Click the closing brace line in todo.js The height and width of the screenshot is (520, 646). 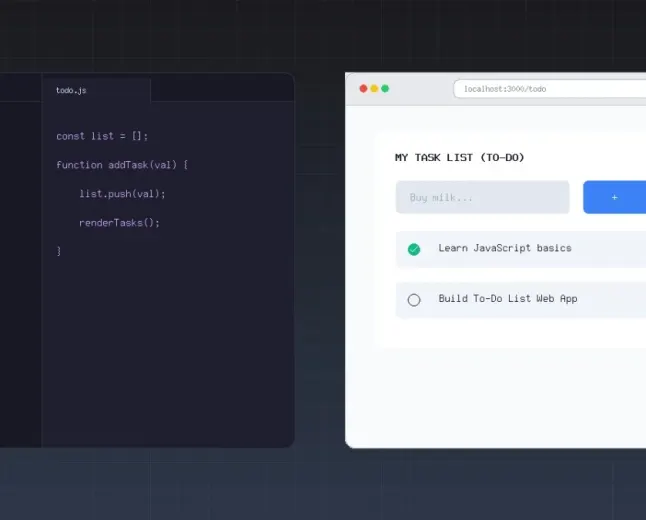59,251
